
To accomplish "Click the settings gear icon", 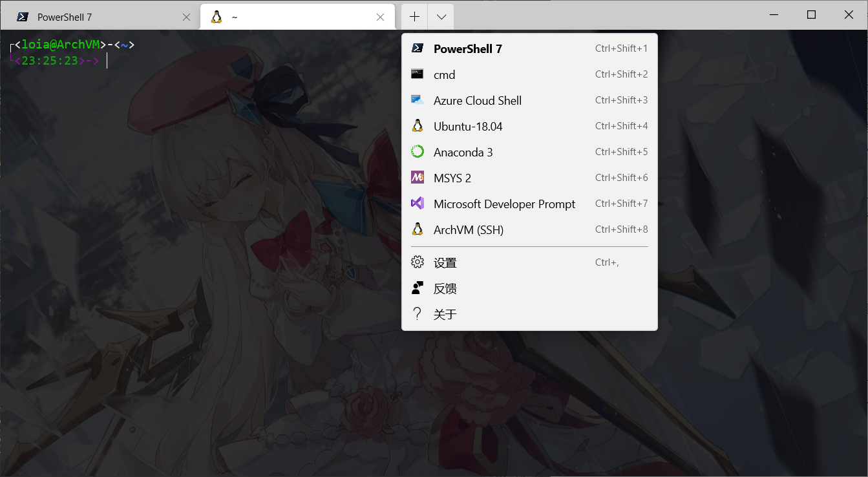I will pos(418,262).
